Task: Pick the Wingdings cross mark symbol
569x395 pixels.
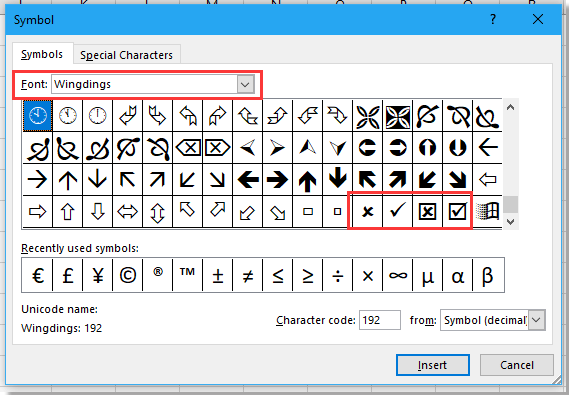Action: click(368, 211)
